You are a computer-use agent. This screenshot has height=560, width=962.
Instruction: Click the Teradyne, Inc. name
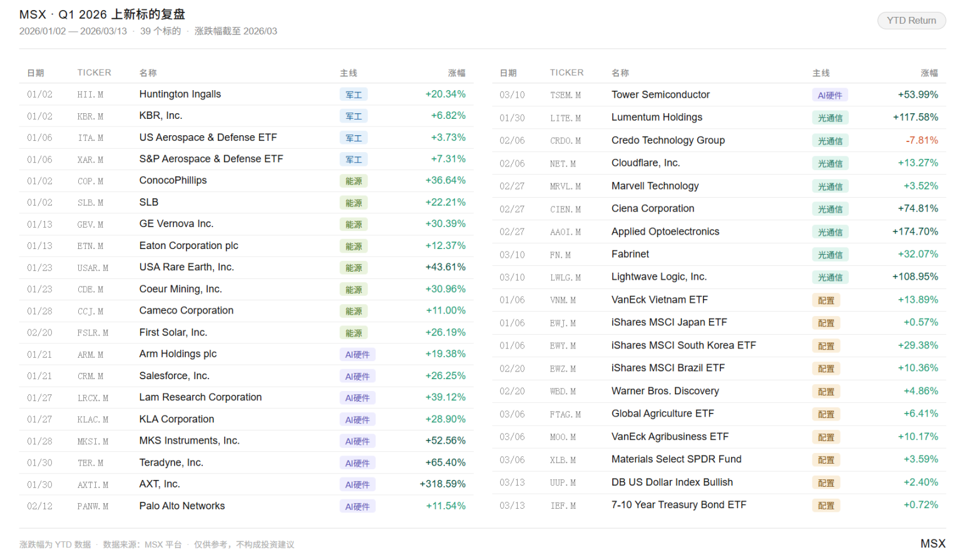click(x=171, y=463)
